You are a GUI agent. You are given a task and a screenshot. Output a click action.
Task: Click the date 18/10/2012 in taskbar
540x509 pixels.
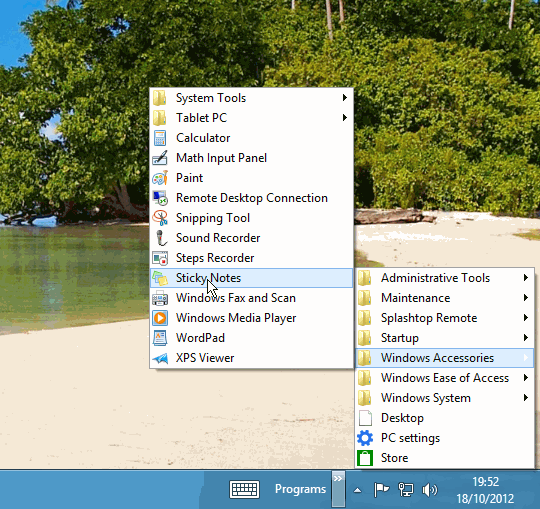pos(485,498)
